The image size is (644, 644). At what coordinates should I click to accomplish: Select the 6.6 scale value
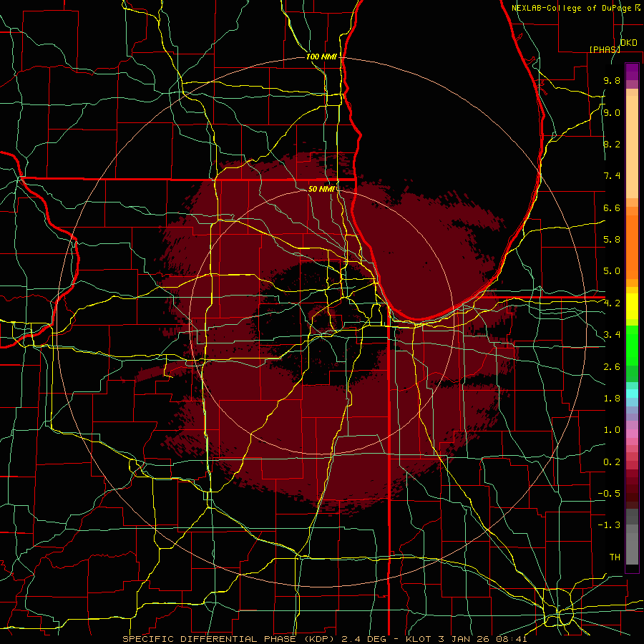click(612, 208)
